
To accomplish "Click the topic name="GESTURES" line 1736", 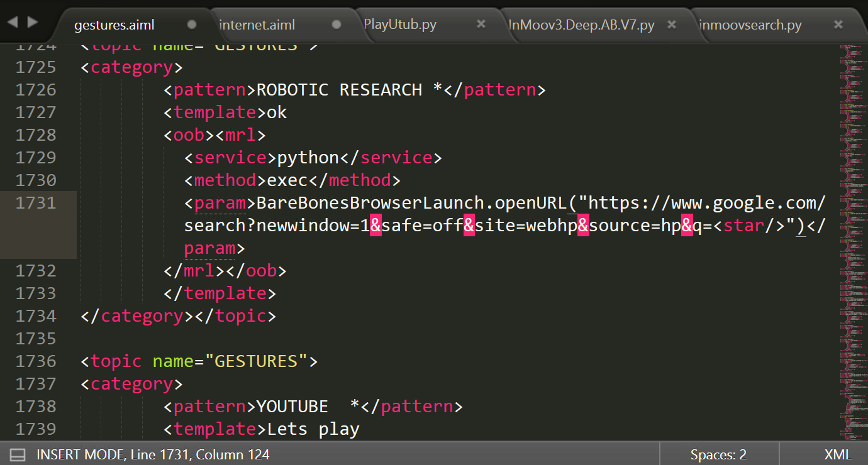I will point(199,361).
